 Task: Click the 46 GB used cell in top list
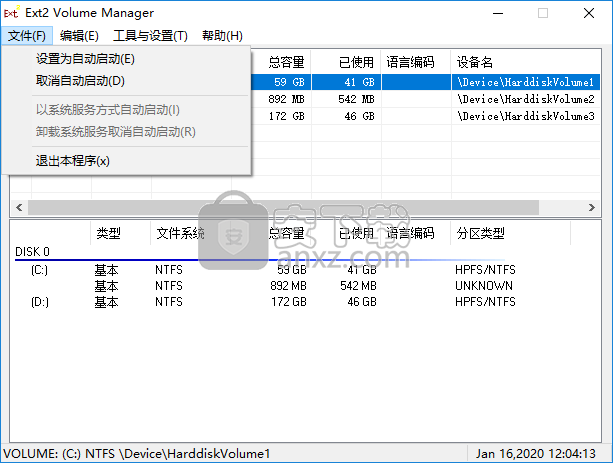pos(359,116)
